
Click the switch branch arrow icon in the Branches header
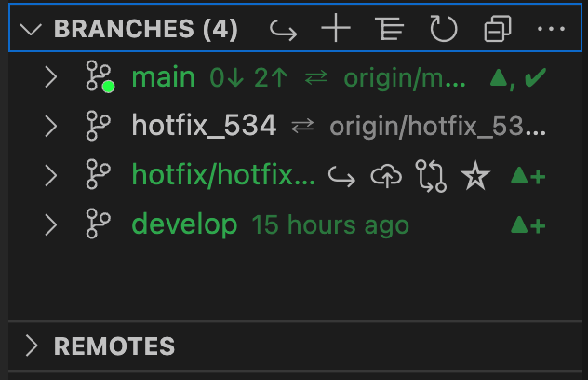tap(283, 30)
